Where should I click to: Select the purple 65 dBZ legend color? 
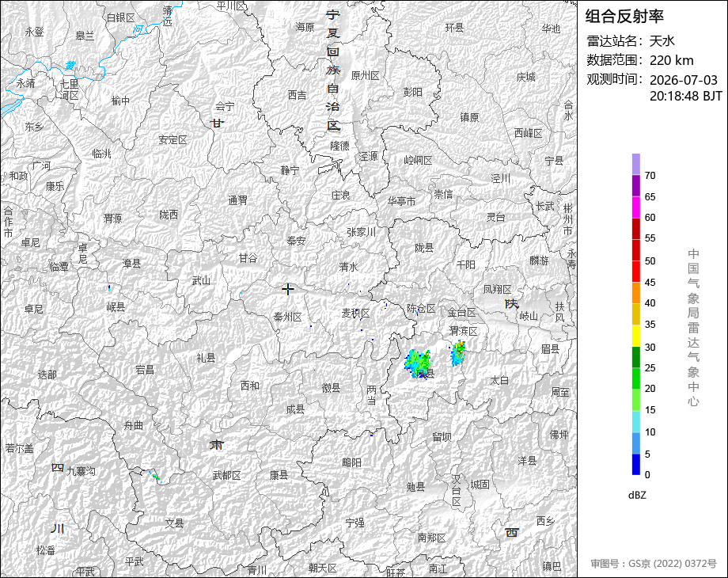(636, 185)
